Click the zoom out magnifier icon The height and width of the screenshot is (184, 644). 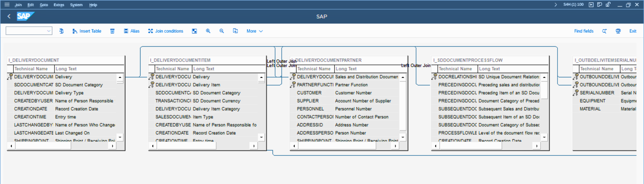pos(222,31)
